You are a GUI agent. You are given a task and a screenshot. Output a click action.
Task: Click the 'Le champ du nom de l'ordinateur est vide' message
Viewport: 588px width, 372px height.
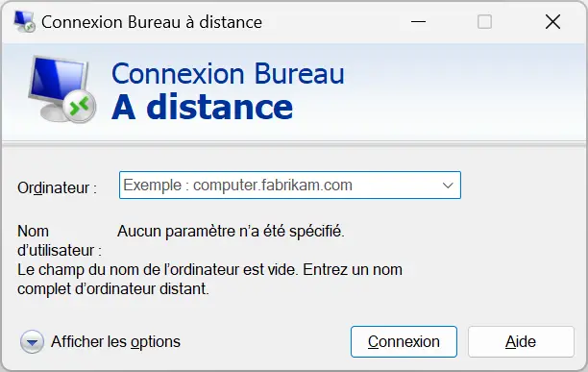coord(209,280)
